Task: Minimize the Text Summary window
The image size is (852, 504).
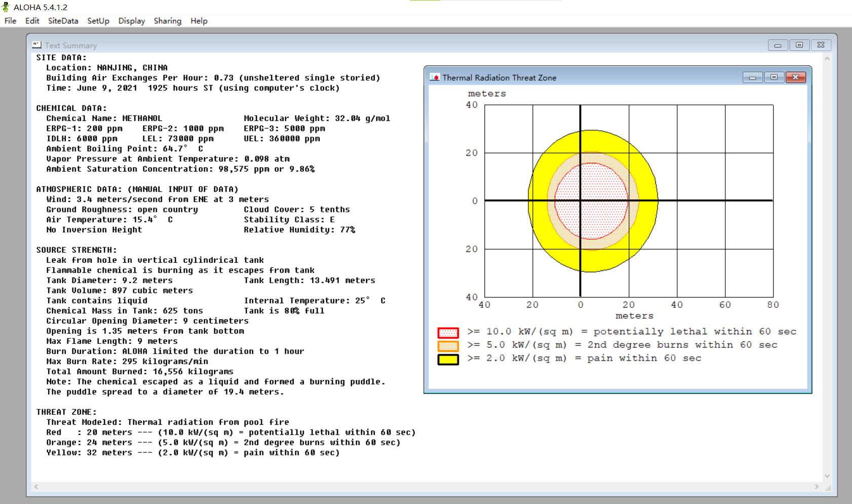Action: coord(778,45)
